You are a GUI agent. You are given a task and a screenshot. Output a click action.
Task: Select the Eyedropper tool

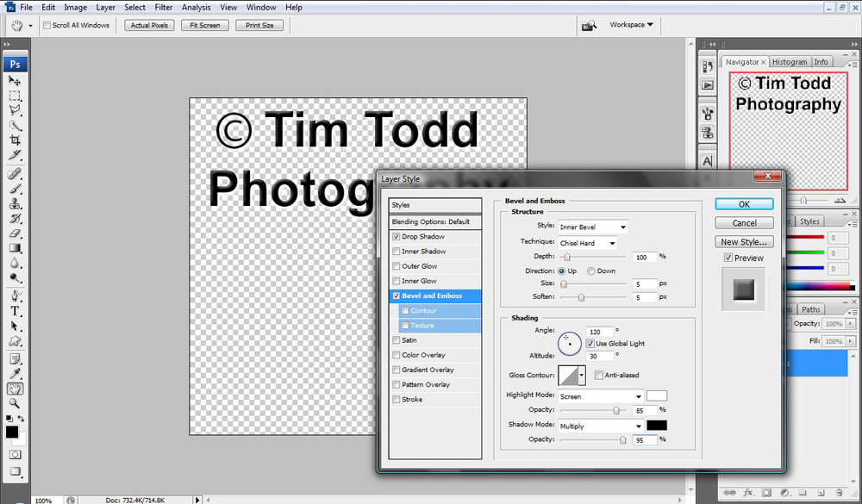[15, 374]
